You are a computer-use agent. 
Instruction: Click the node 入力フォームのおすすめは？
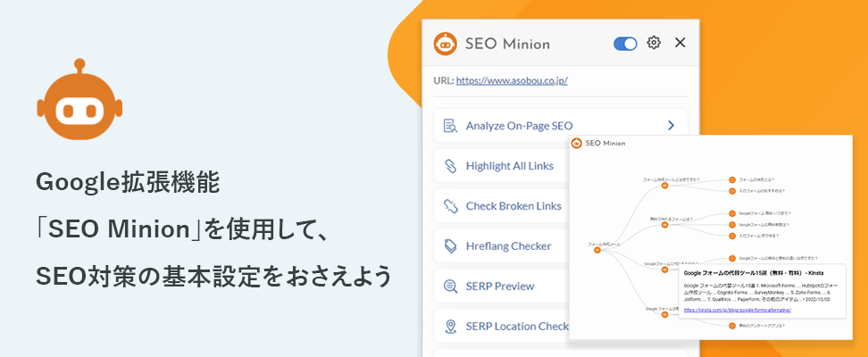[x=732, y=191]
